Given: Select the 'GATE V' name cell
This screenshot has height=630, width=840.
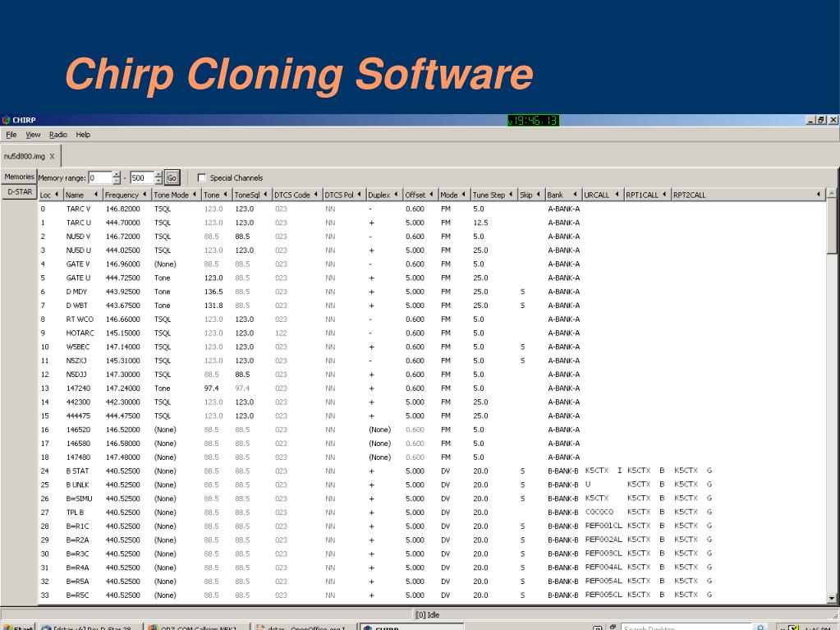Looking at the screenshot, I should (x=78, y=264).
